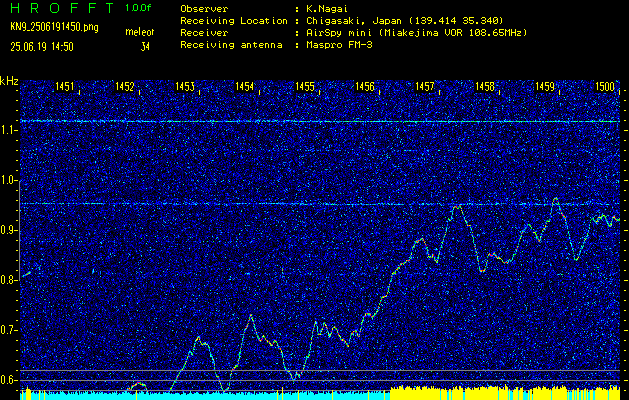Click the 0.7 frequency axis label

click(8, 330)
